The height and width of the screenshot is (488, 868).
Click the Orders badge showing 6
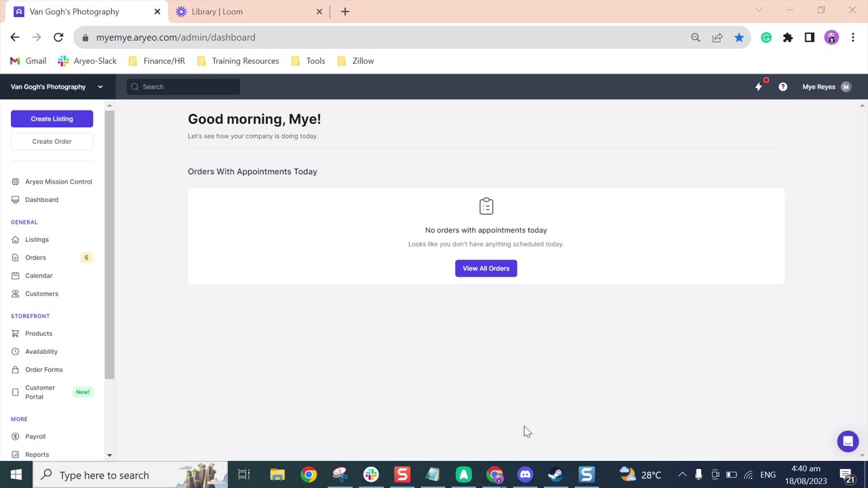click(86, 258)
